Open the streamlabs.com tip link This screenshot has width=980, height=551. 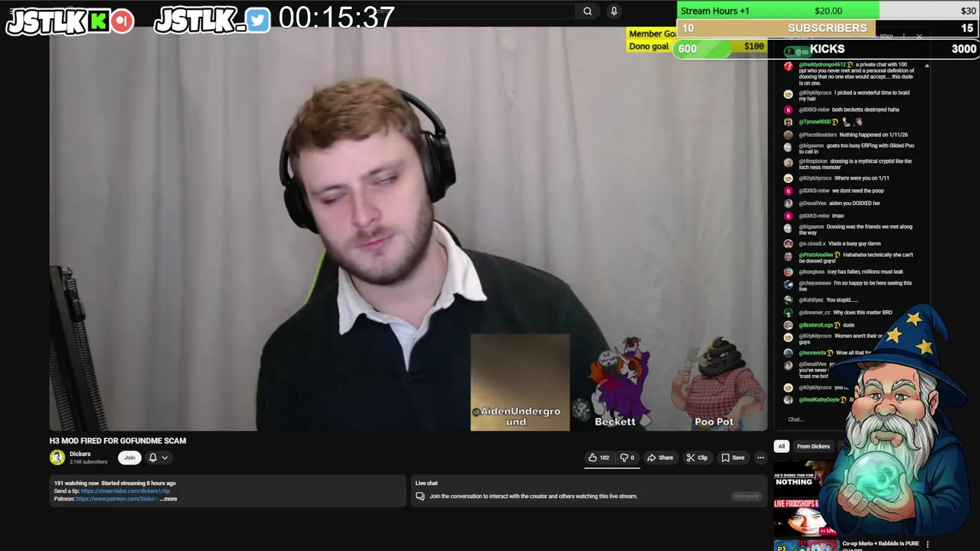pyautogui.click(x=126, y=491)
